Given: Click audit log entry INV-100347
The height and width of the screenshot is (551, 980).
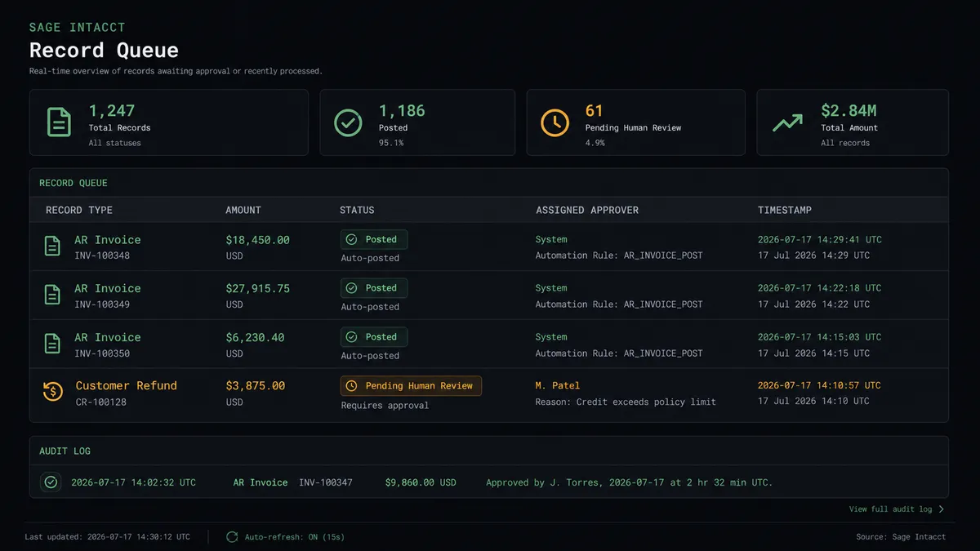Looking at the screenshot, I should [x=326, y=482].
